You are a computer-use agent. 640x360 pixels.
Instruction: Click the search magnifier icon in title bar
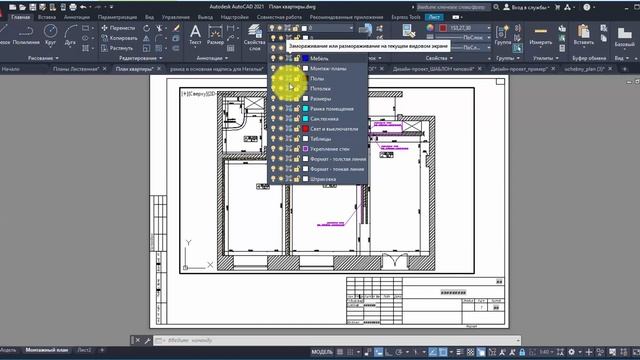point(496,7)
